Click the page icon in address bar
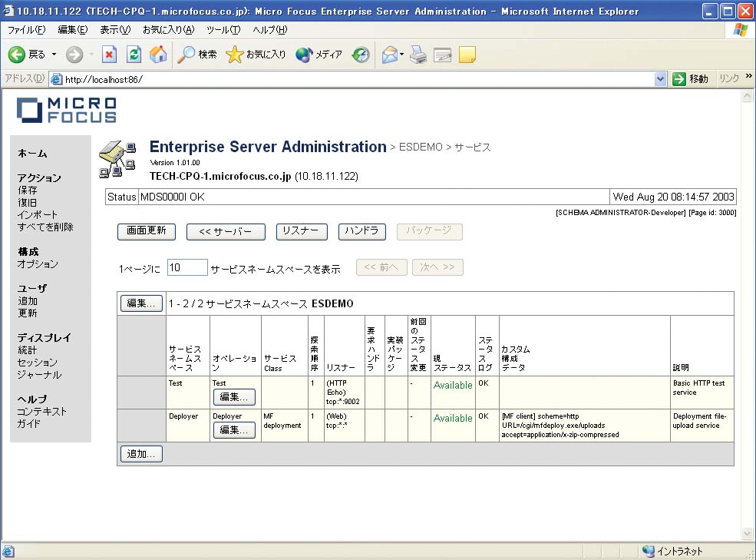This screenshot has height=560, width=756. pos(56,79)
